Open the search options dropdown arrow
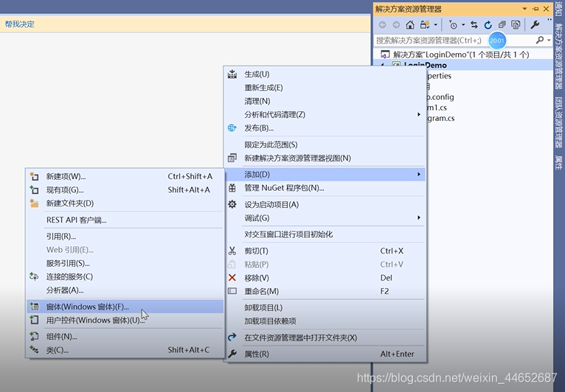Screen dimensions: 565x392 (x=549, y=40)
